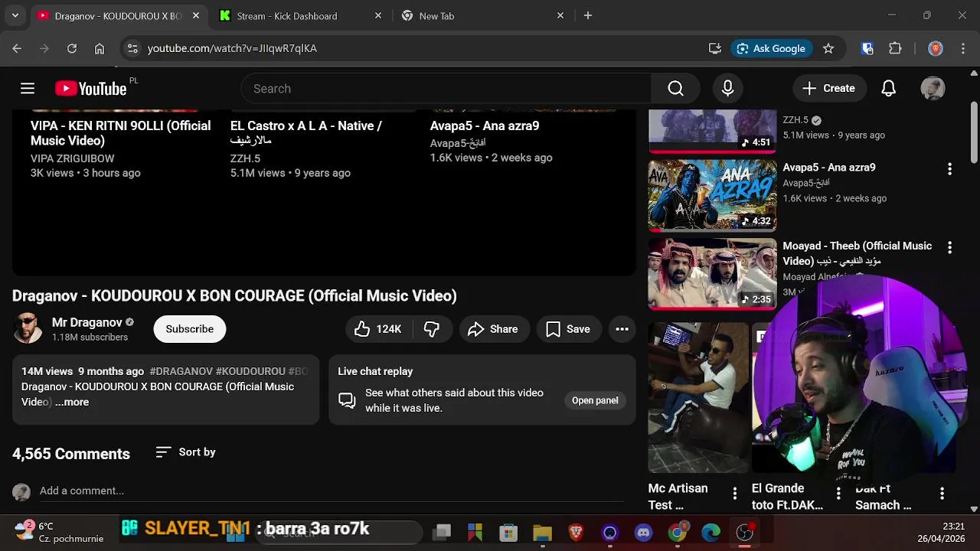
Task: Open Moayad Theeb sidebar thumbnail
Action: point(712,273)
